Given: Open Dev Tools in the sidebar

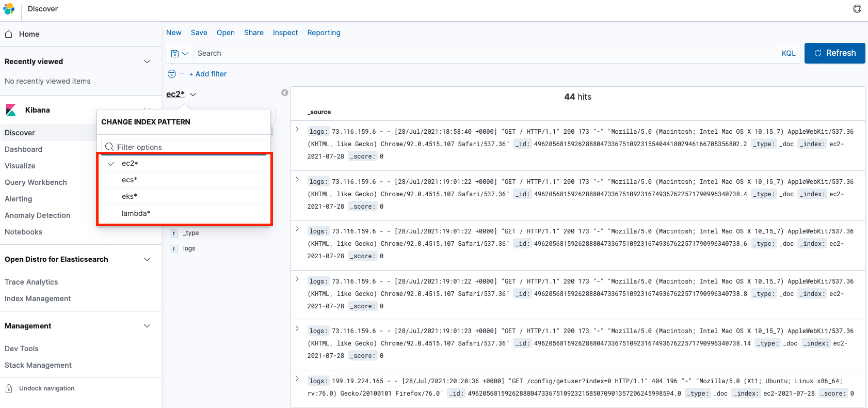Looking at the screenshot, I should [x=22, y=349].
